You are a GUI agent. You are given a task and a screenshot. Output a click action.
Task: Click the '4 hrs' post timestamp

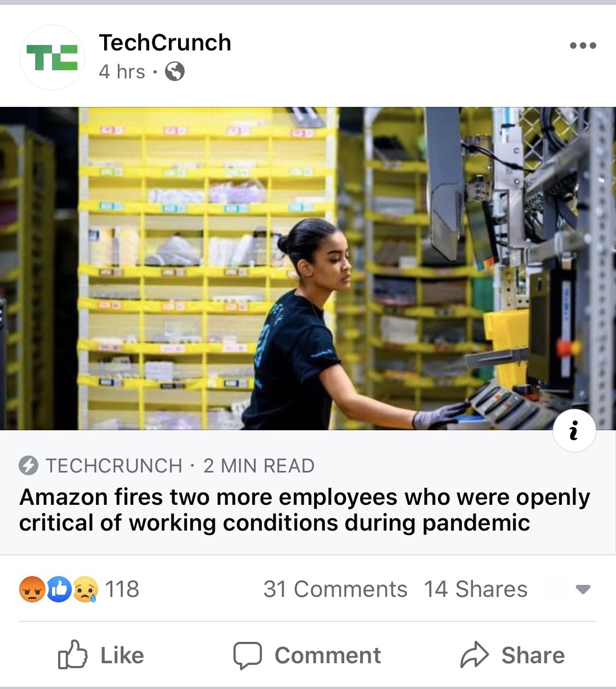pyautogui.click(x=122, y=72)
